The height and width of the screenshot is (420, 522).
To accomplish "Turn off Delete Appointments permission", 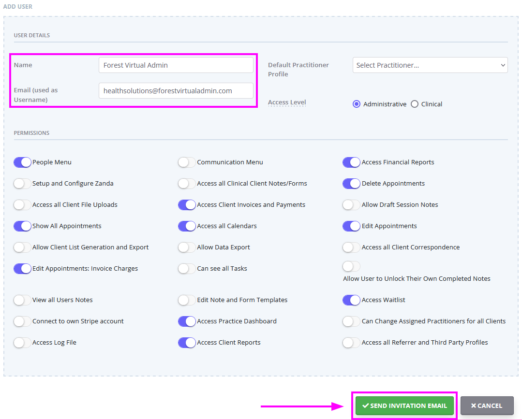I will pyautogui.click(x=351, y=183).
